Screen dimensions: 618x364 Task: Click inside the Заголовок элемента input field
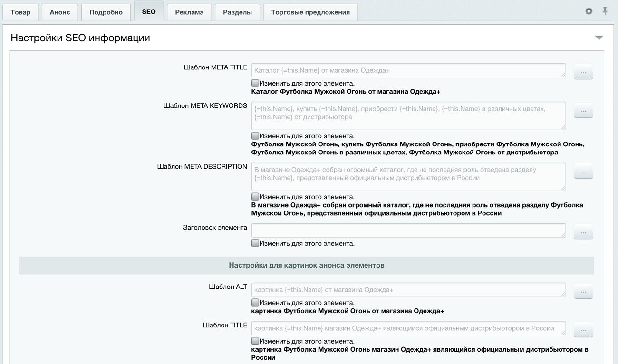tap(409, 230)
